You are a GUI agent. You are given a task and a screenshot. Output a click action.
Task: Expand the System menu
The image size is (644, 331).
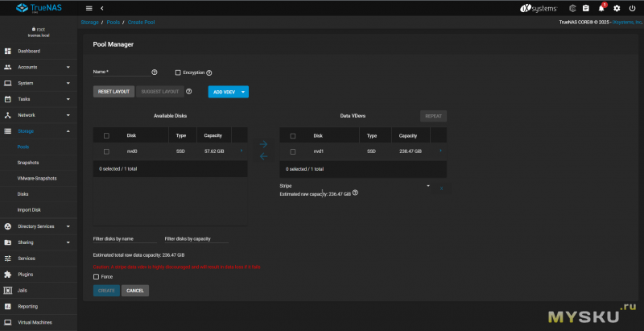coord(68,83)
